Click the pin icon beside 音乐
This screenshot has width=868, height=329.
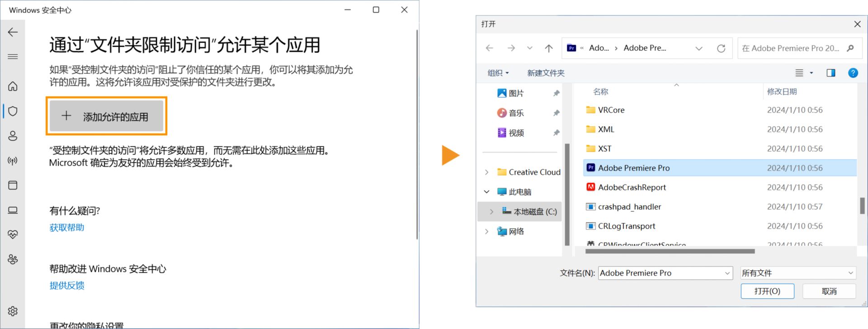[x=557, y=113]
